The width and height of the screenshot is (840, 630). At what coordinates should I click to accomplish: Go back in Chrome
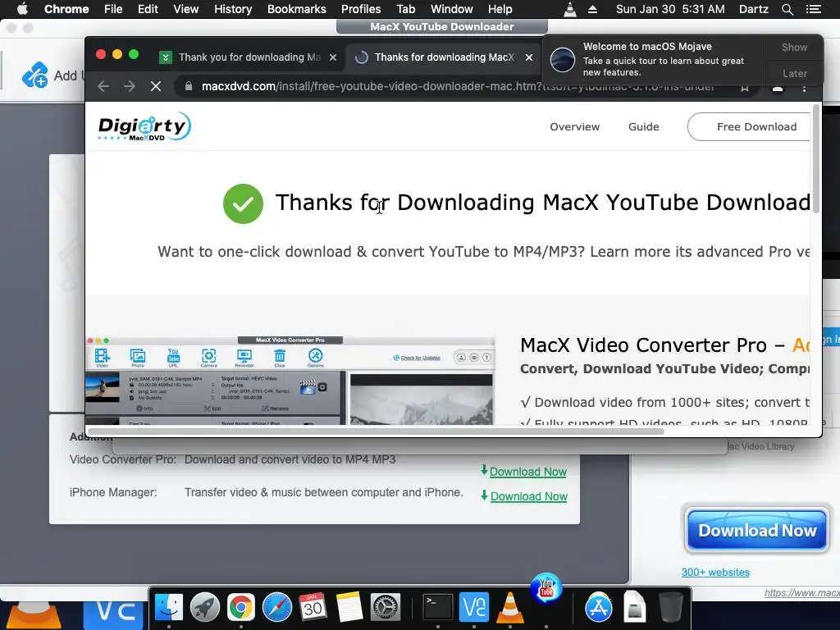[x=103, y=86]
